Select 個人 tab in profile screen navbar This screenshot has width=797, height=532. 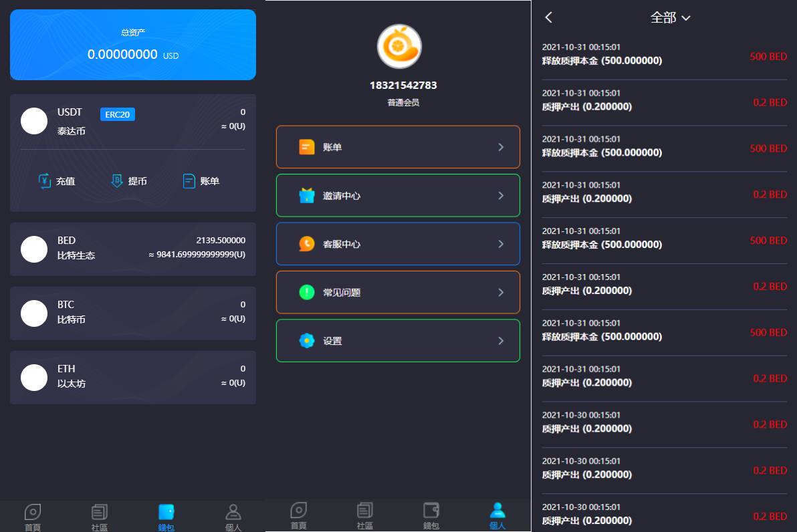click(x=497, y=515)
